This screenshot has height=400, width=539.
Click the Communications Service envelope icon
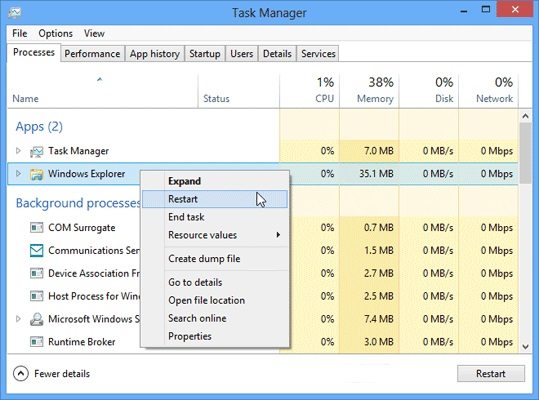coord(36,251)
